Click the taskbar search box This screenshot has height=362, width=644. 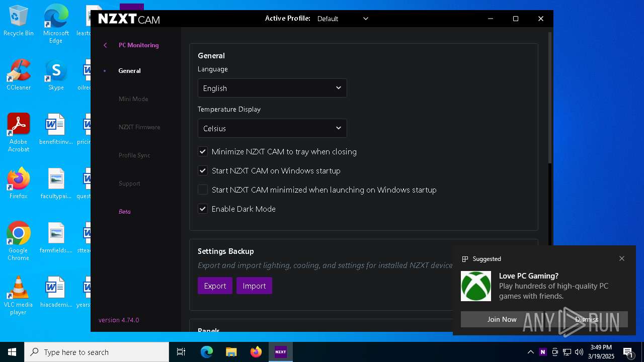[97, 352]
